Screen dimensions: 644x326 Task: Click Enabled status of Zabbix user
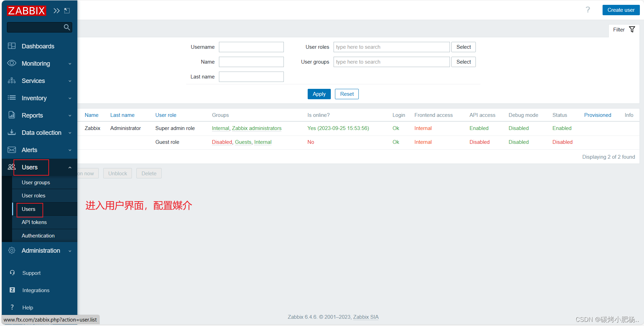pos(562,128)
